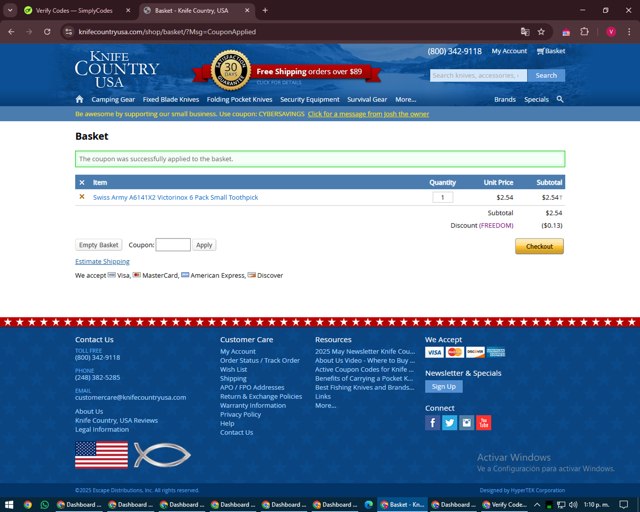
Task: Click the Basket cart icon link in header
Action: pos(551,51)
